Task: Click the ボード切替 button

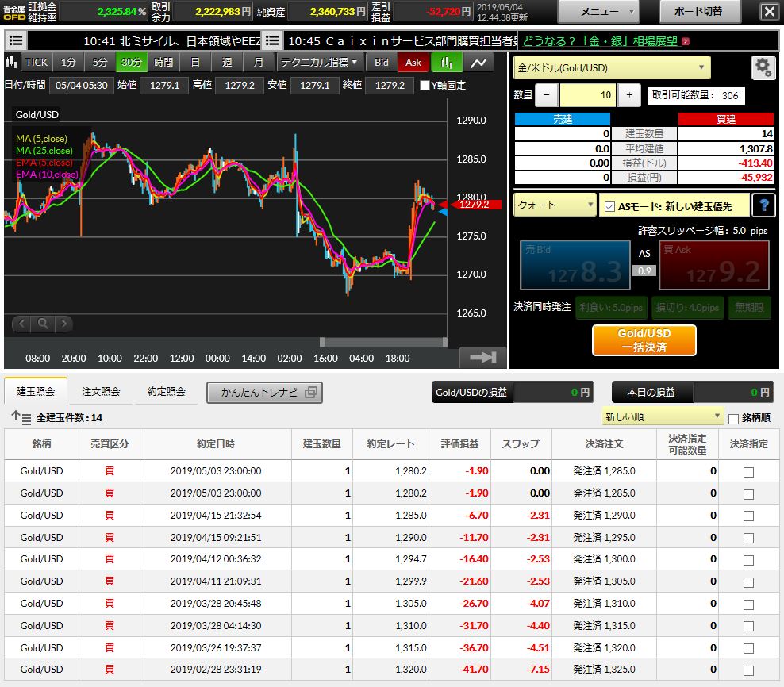Action: pyautogui.click(x=698, y=11)
